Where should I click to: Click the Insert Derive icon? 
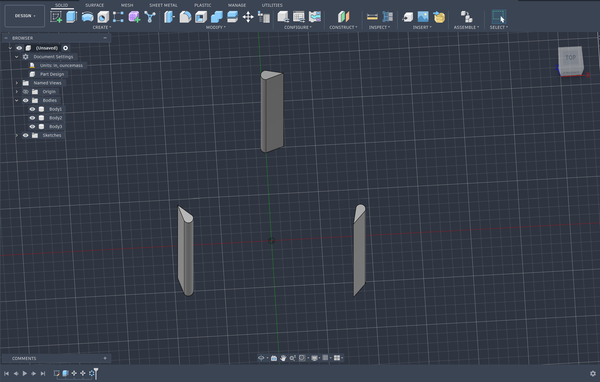tap(408, 17)
